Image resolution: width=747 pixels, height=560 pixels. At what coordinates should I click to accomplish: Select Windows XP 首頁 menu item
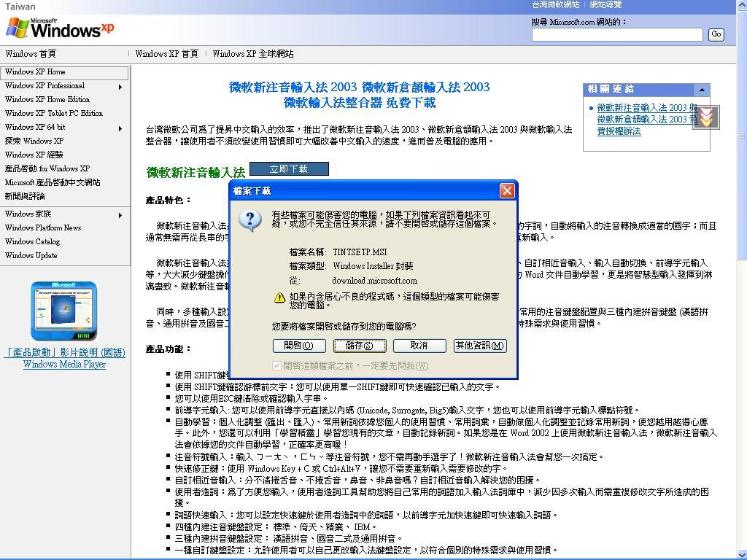tap(167, 54)
